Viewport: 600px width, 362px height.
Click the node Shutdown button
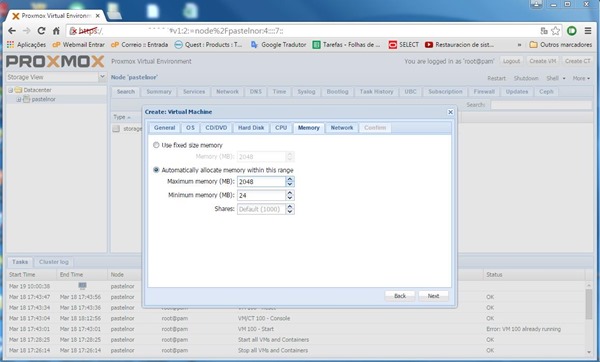pyautogui.click(x=526, y=78)
